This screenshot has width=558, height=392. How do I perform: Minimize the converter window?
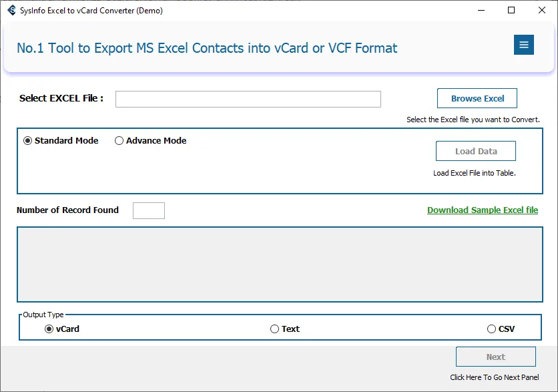(481, 10)
